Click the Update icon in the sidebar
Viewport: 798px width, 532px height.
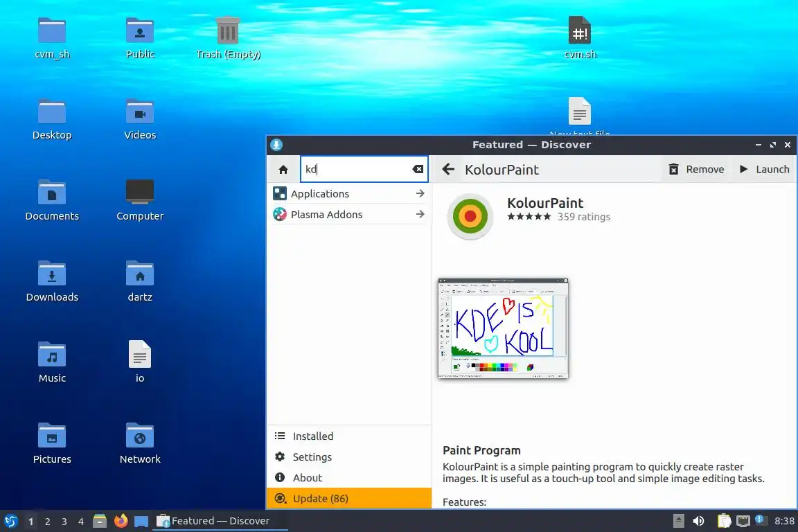pos(280,498)
